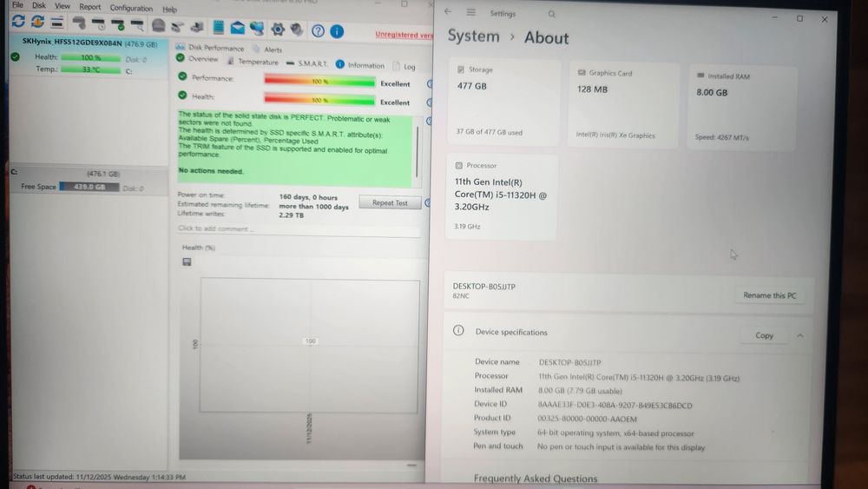868x489 pixels.
Task: Open the Report menu
Action: coord(89,7)
